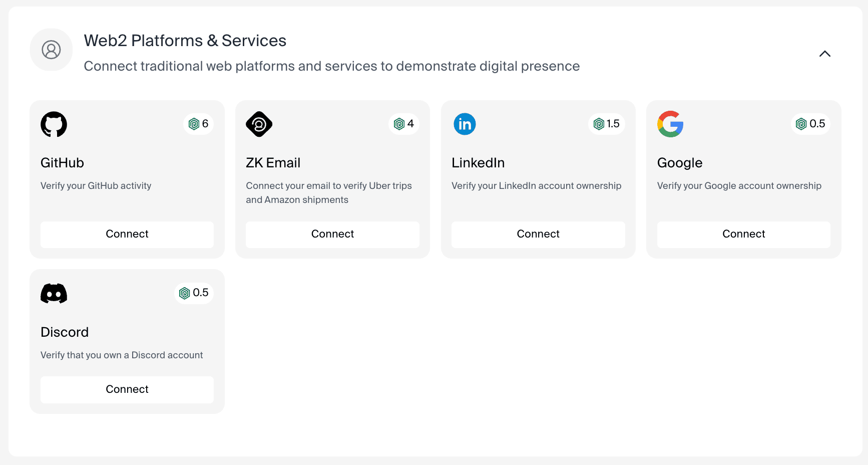This screenshot has width=868, height=465.
Task: Connect your GitHub account
Action: (127, 234)
